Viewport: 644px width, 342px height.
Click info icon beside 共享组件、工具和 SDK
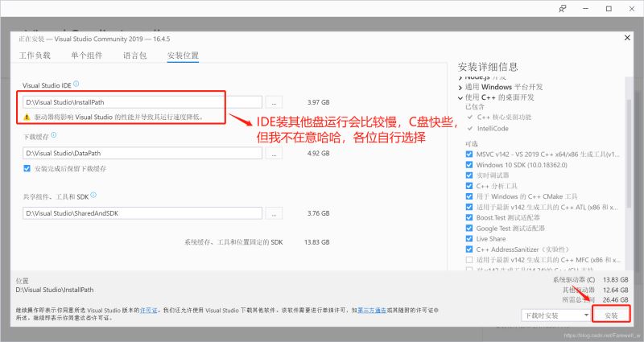coord(93,195)
